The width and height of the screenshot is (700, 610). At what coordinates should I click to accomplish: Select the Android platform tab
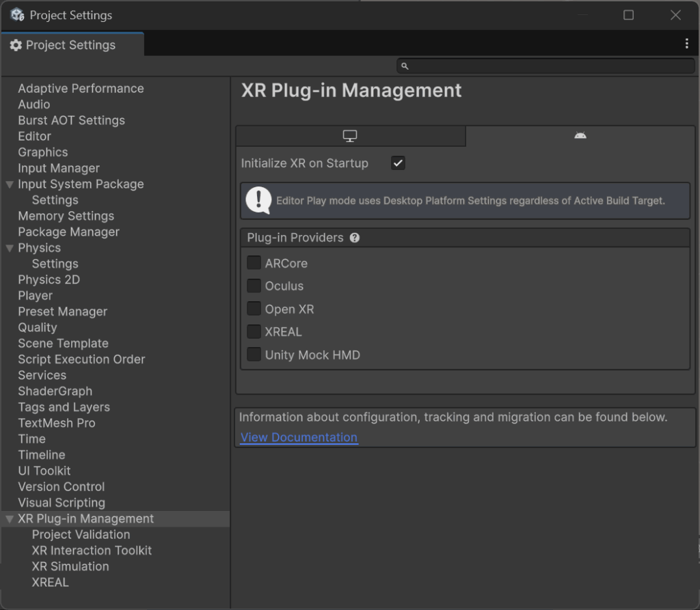point(580,136)
